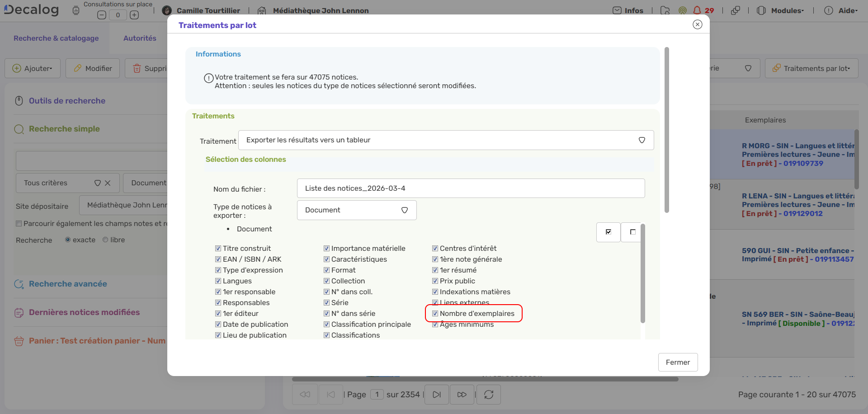Viewport: 868px width, 414px height.
Task: Open the Tous critères filter dropdown
Action: [98, 183]
